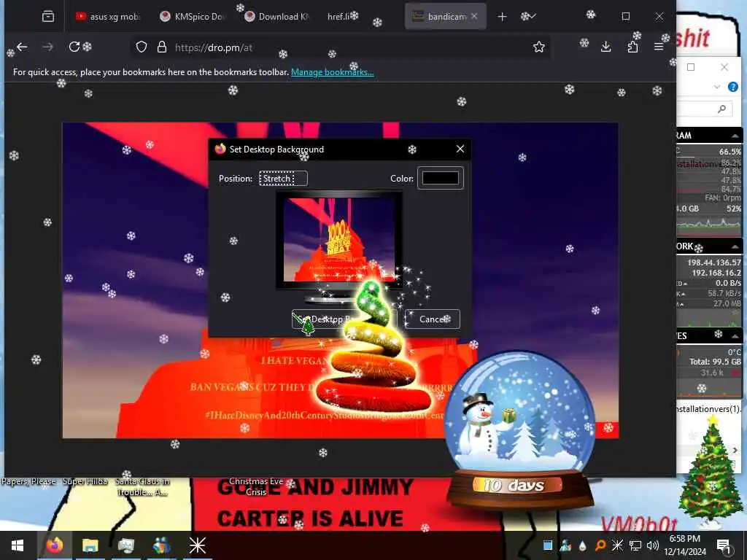Open File Explorer from the taskbar

(90, 545)
